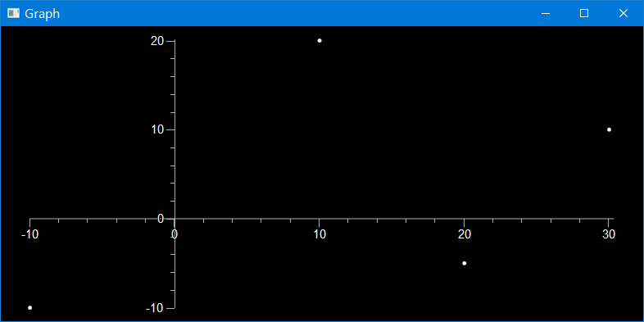Click the 0 label below x-axis
This screenshot has height=322, width=644.
pyautogui.click(x=175, y=234)
